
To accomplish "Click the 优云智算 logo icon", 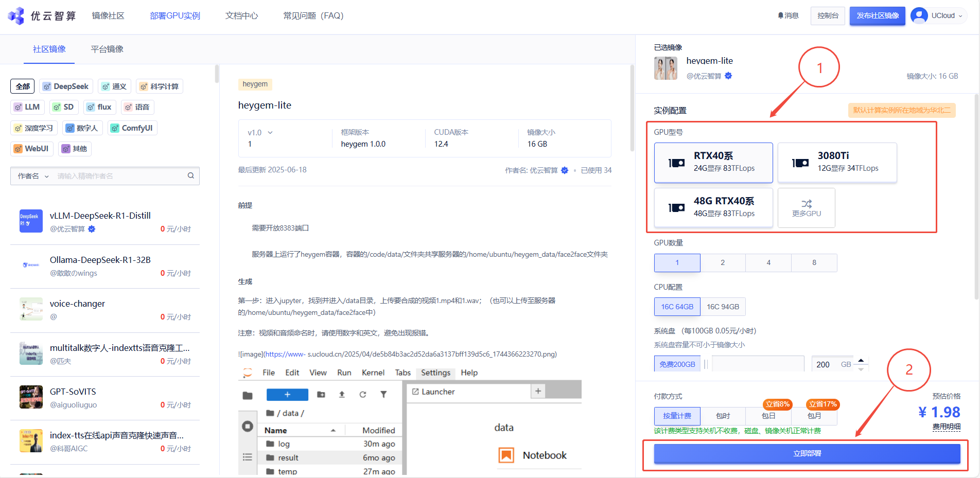I will click(16, 15).
